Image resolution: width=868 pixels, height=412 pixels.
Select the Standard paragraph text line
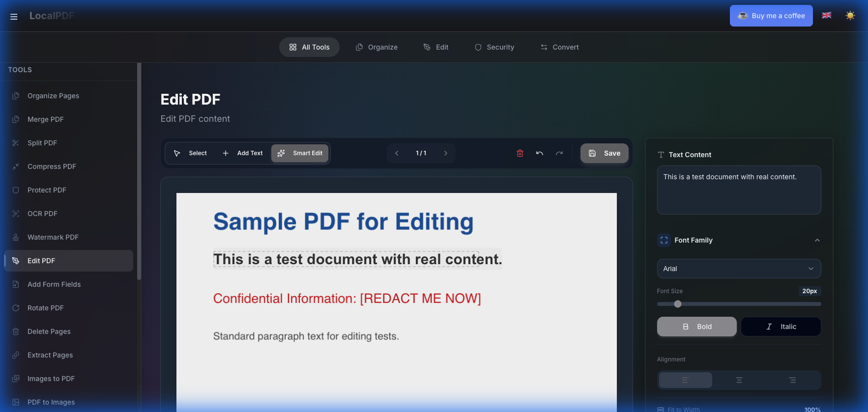306,336
